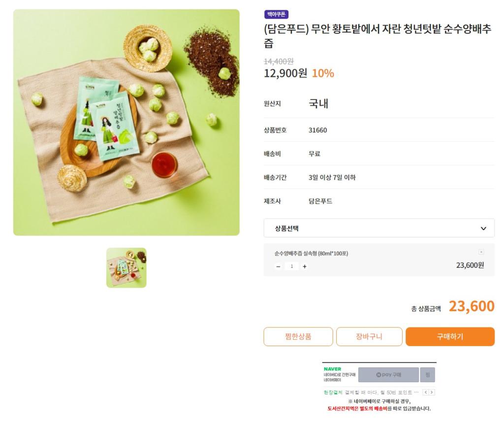Increase quantity with the plus icon
The image size is (504, 424).
pos(305,266)
